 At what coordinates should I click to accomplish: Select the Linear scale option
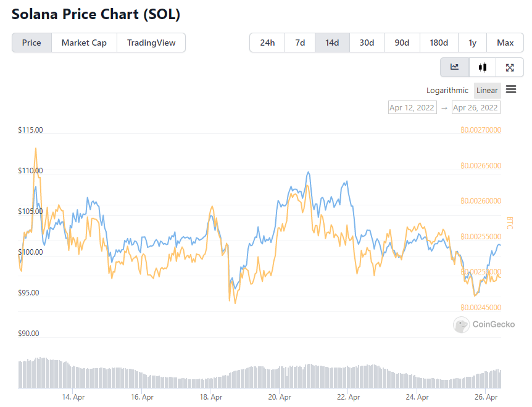(x=487, y=90)
